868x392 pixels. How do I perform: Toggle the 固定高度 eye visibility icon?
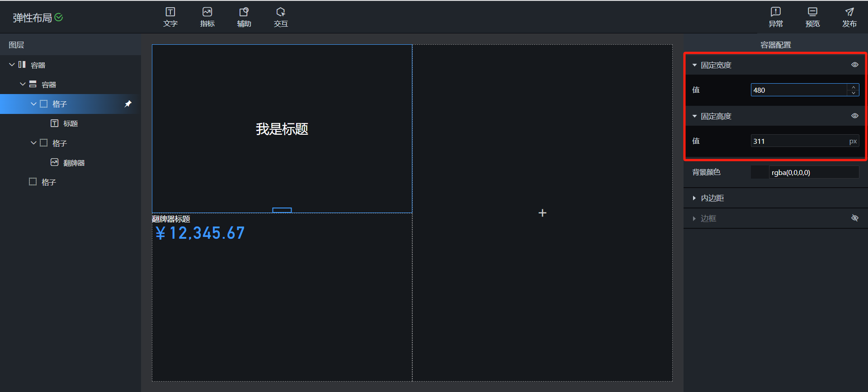click(x=854, y=116)
